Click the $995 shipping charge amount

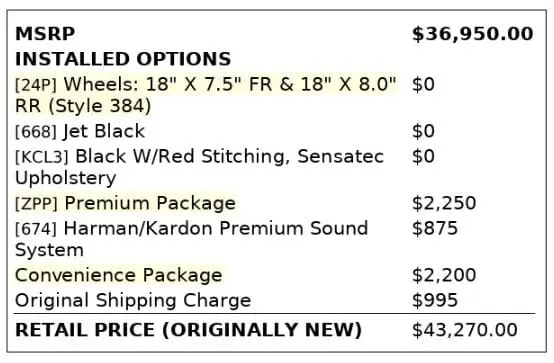coord(435,300)
